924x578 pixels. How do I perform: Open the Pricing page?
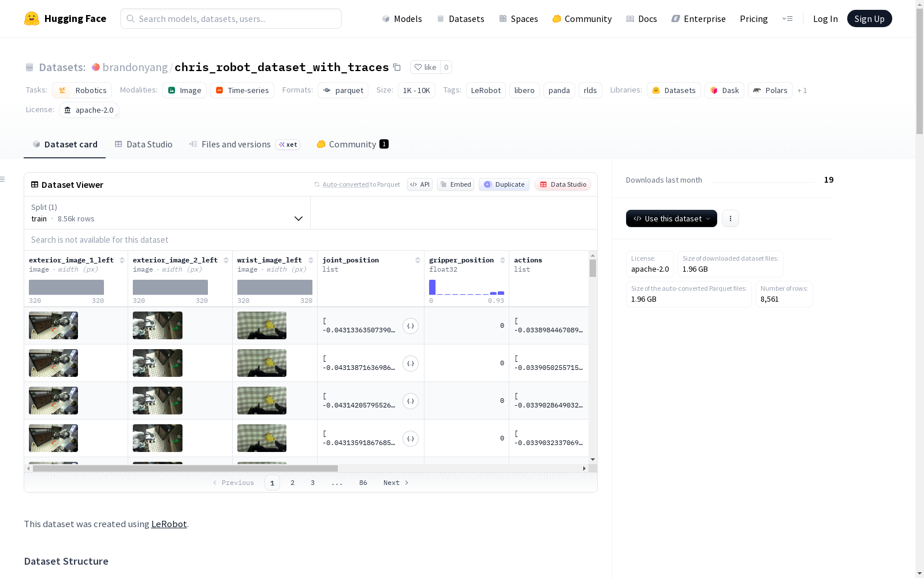tap(754, 18)
